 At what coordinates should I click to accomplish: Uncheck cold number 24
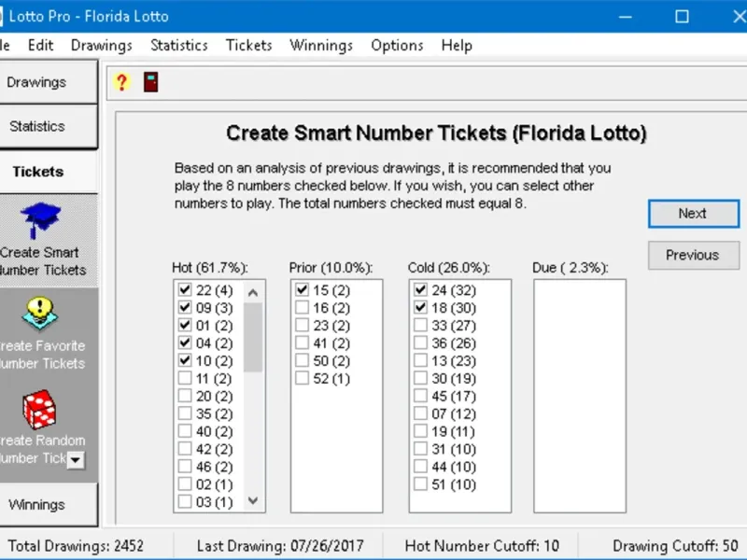420,289
